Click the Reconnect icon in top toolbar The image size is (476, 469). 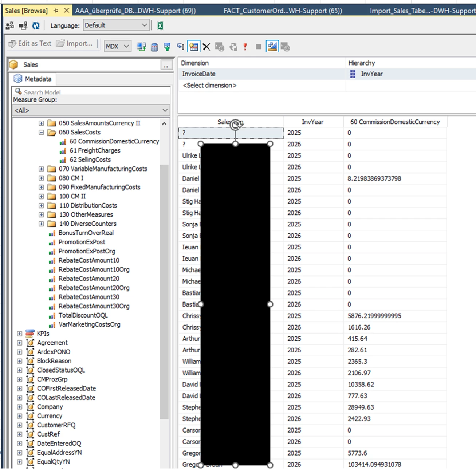23,25
